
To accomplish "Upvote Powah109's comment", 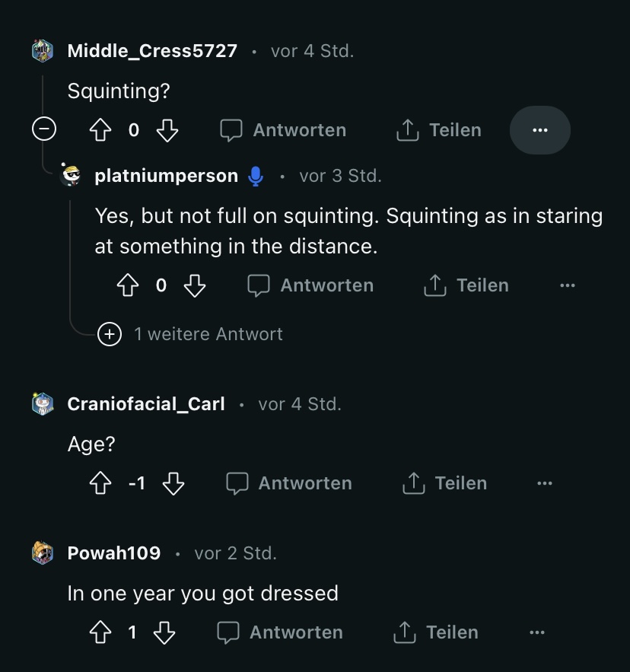I will click(100, 632).
